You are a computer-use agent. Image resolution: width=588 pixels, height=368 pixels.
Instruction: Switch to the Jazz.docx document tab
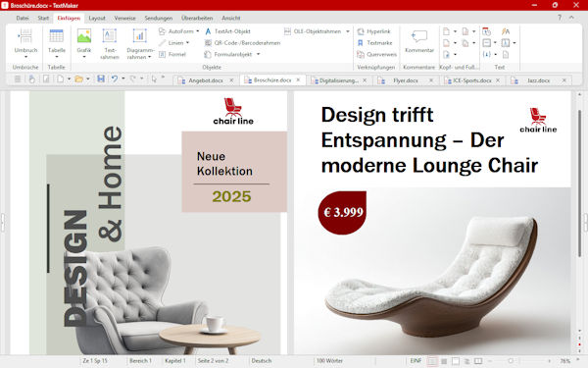(x=538, y=80)
